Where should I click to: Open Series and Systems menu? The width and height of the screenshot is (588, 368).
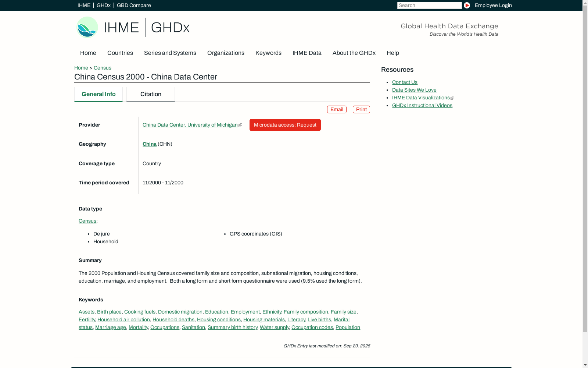[170, 53]
